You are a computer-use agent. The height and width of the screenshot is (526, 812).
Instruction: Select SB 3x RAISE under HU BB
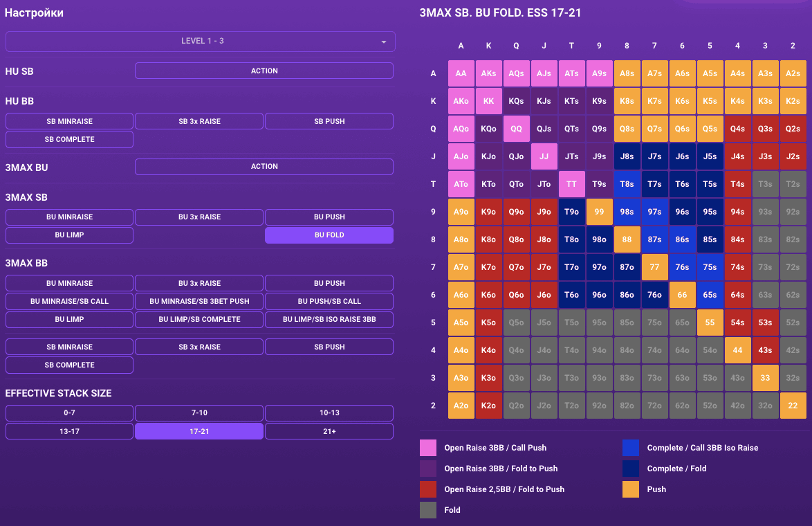[x=199, y=121]
